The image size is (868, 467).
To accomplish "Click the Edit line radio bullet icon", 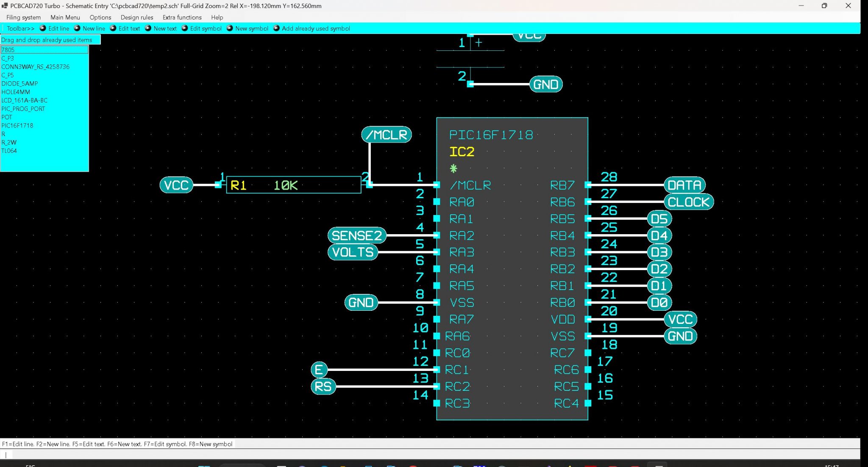I will pos(43,28).
